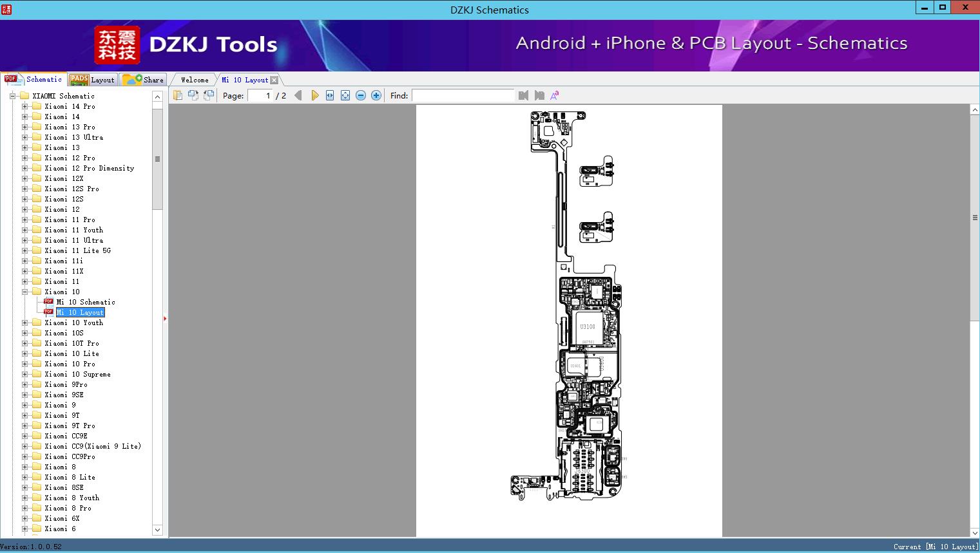Viewport: 980px width, 553px height.
Task: Select the Xiaomi 14 tree item
Action: point(62,117)
